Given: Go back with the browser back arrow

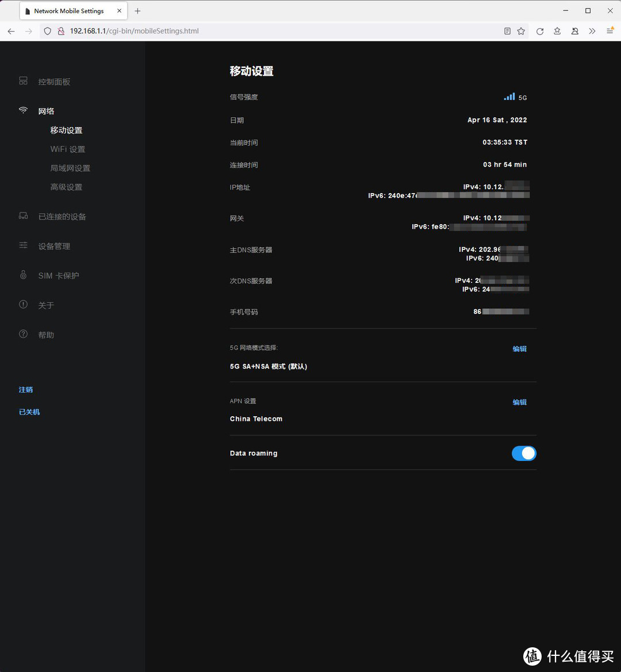Looking at the screenshot, I should (x=11, y=31).
